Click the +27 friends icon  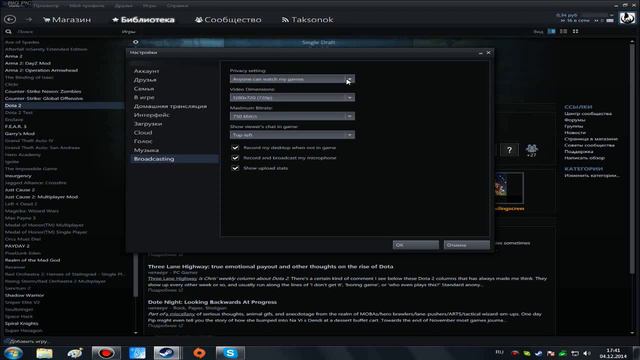pos(531,150)
